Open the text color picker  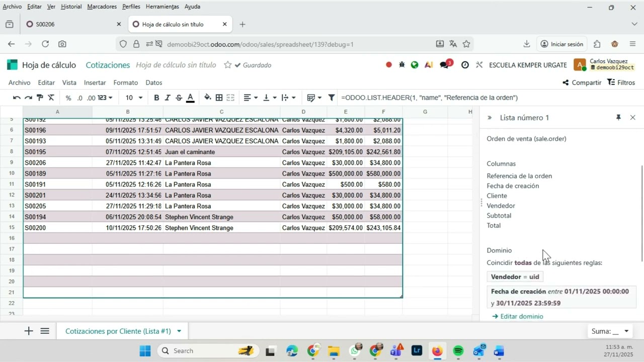pyautogui.click(x=190, y=98)
